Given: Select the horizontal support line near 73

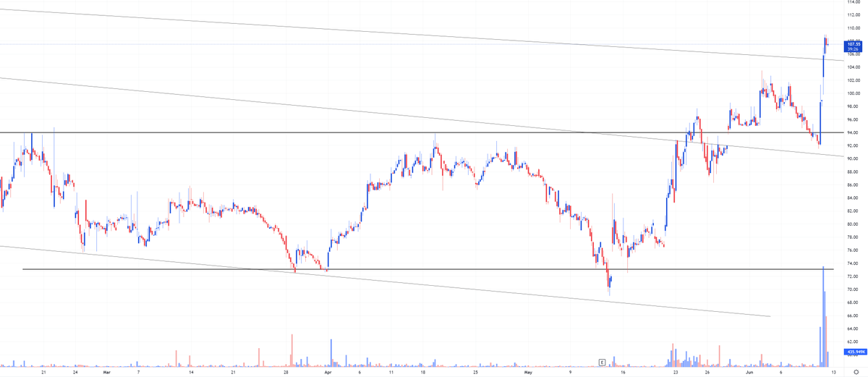Looking at the screenshot, I should [x=427, y=269].
